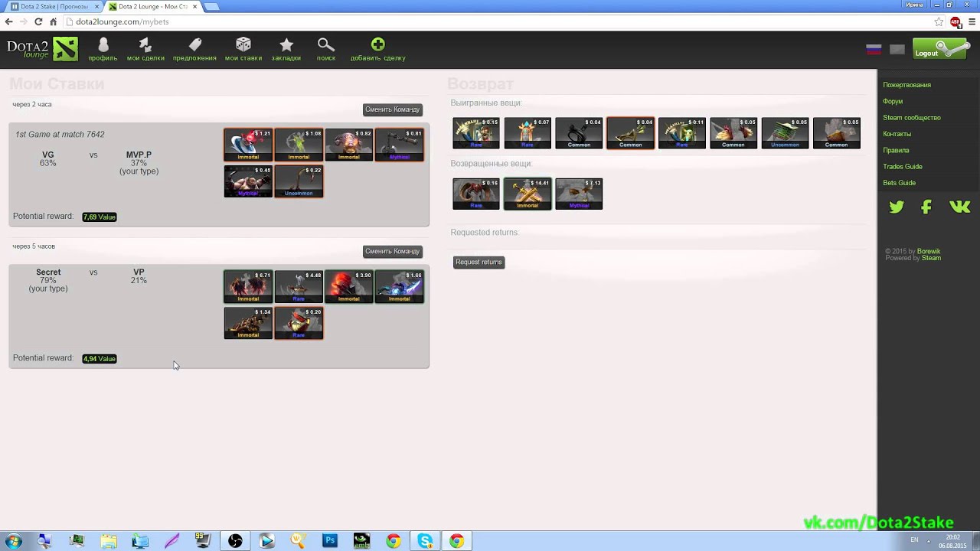This screenshot has width=980, height=551.
Task: Click the 4,94 Value reward badge
Action: coord(100,358)
